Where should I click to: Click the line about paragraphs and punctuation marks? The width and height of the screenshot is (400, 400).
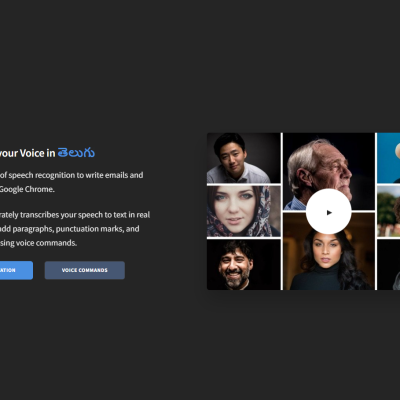point(69,229)
